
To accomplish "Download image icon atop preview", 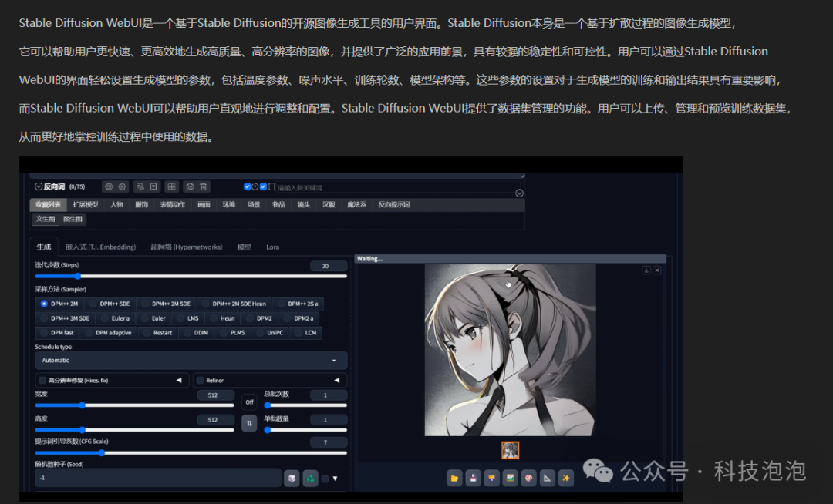I will coord(646,270).
